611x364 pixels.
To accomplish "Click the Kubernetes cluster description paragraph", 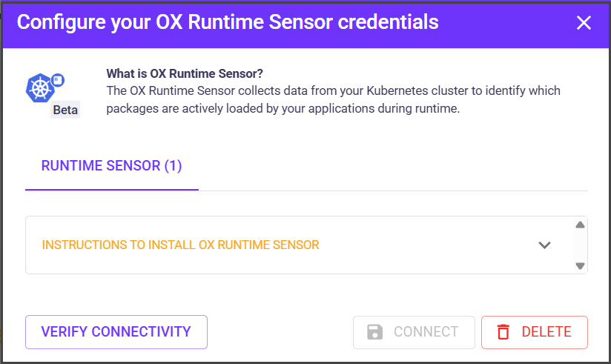I will [x=333, y=100].
